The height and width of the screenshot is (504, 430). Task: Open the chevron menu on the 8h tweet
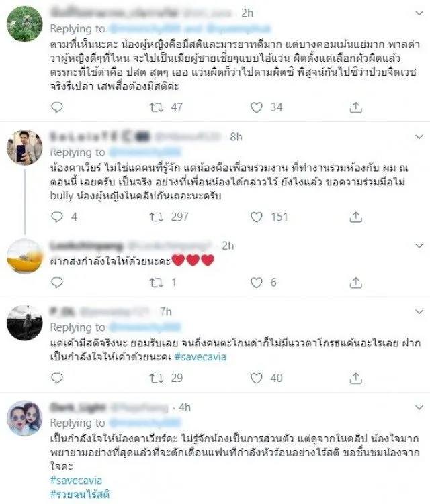coord(419,137)
